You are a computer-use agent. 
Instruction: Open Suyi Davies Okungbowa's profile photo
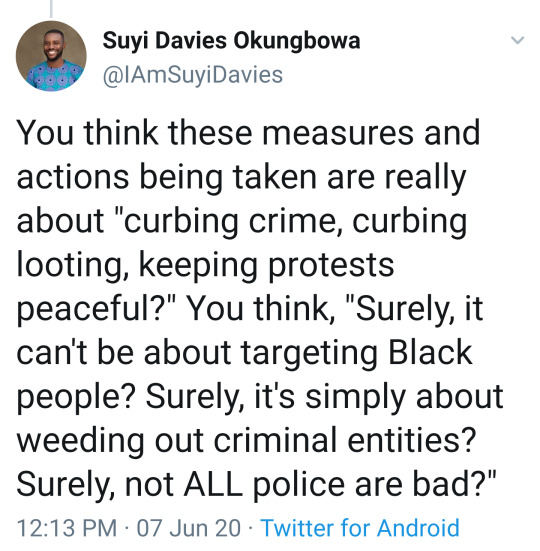point(51,56)
